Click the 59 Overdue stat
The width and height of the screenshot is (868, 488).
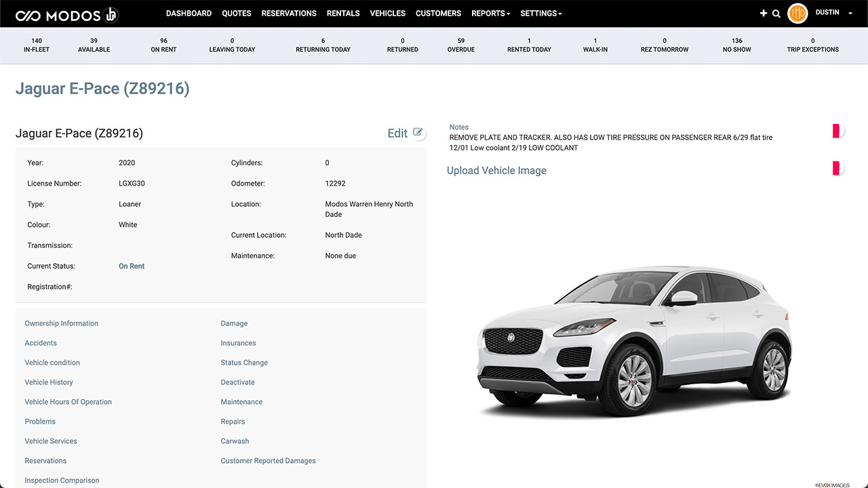tap(461, 45)
